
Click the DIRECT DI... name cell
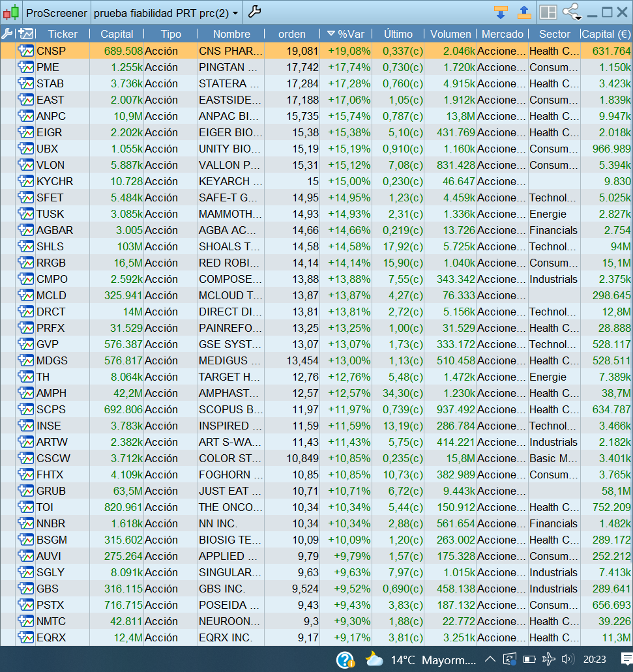click(230, 312)
